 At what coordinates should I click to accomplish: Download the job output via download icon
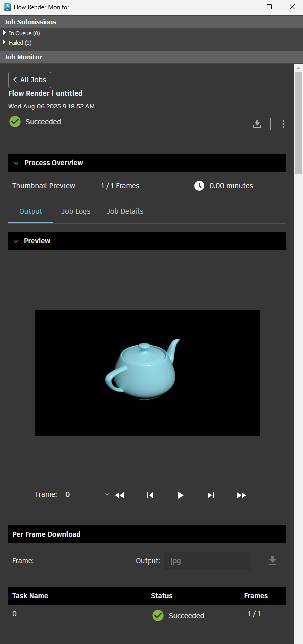tap(257, 124)
